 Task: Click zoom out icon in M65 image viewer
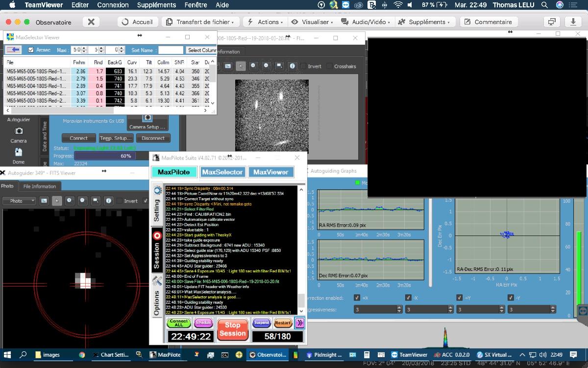point(266,66)
